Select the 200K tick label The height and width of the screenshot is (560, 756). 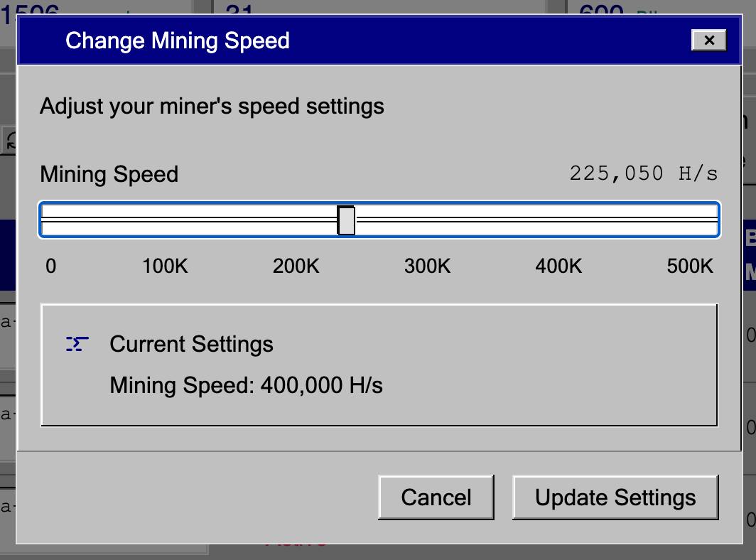(x=296, y=266)
